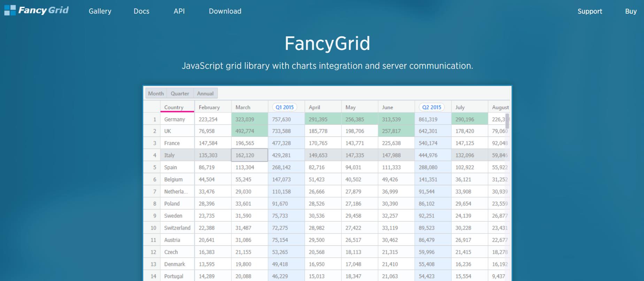Click Austria's March value 31,086
The width and height of the screenshot is (644, 281).
[x=250, y=240]
